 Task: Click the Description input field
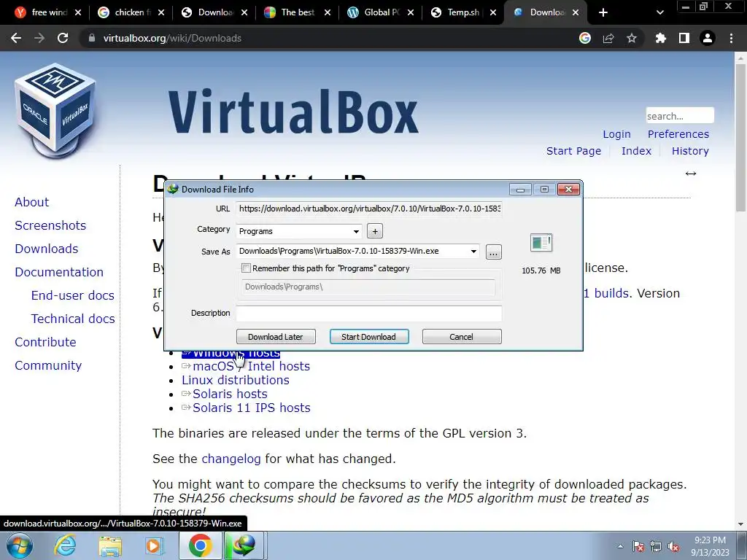click(x=368, y=314)
